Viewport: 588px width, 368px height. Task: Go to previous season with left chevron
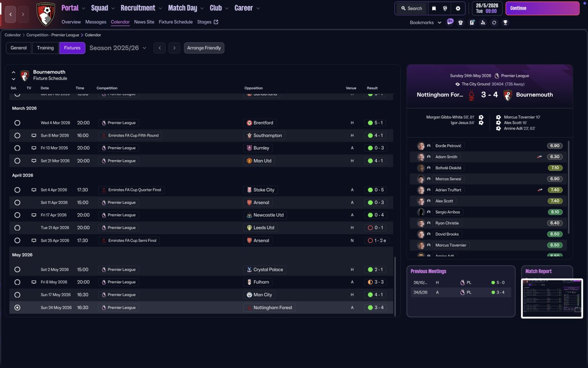[159, 48]
